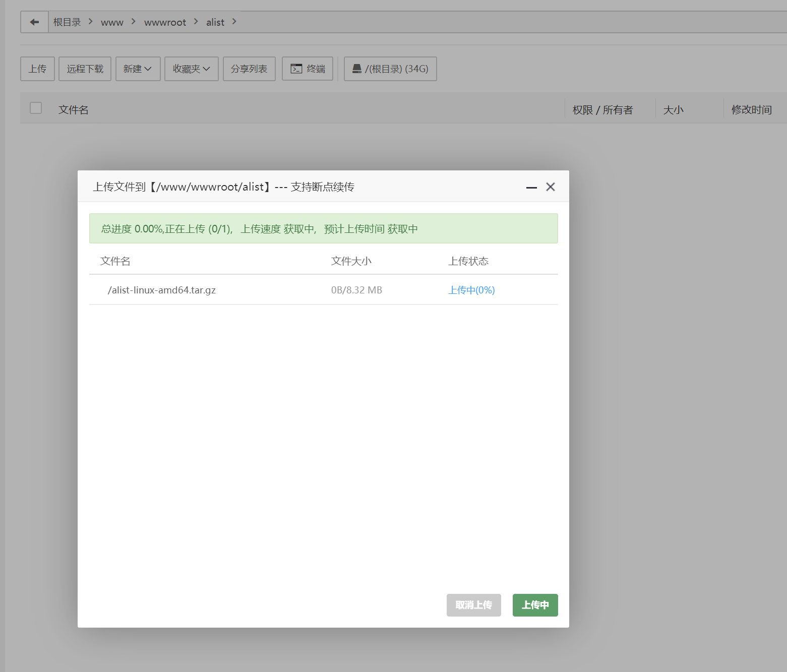
Task: Navigate to www in breadcrumb
Action: coord(112,22)
